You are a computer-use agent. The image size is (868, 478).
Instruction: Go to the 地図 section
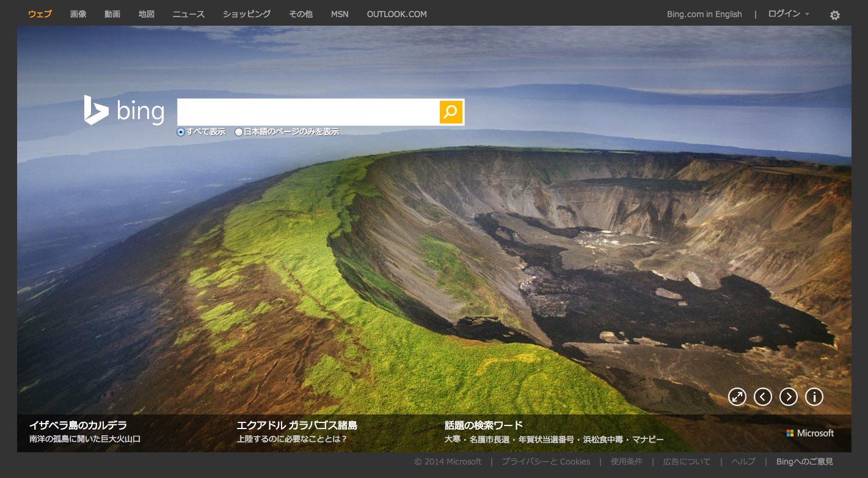coord(147,14)
